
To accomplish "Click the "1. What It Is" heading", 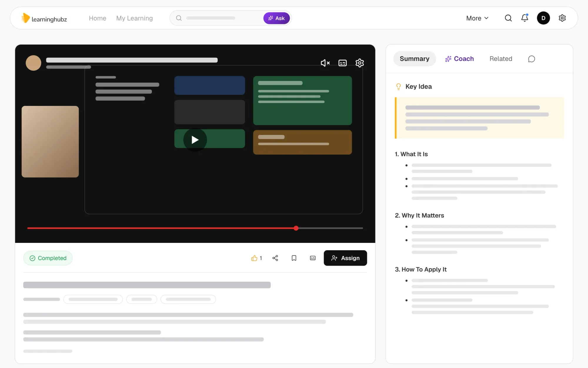I will 411,154.
